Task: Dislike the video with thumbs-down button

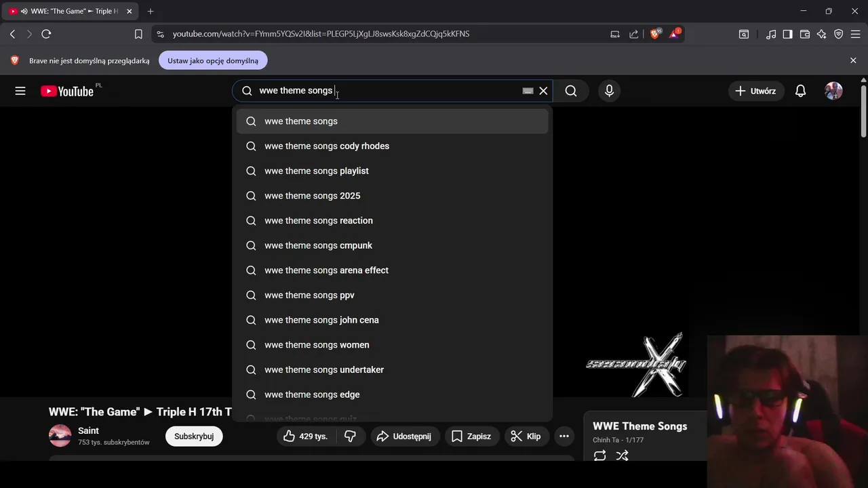Action: pos(351,436)
